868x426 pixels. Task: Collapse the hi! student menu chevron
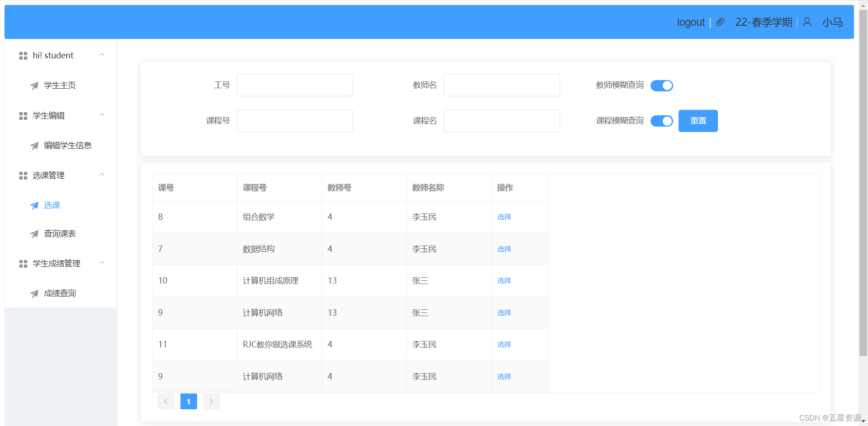(x=102, y=55)
